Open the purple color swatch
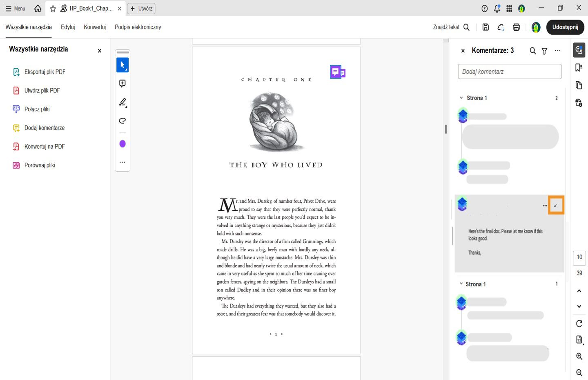588x380 pixels. (122, 144)
